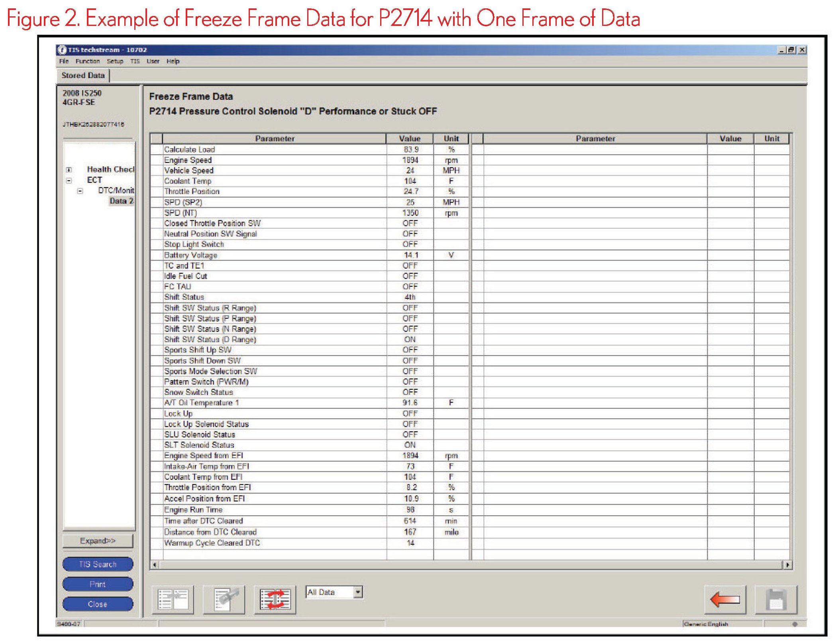
Task: Click the floppy disk save icon
Action: pos(775,599)
